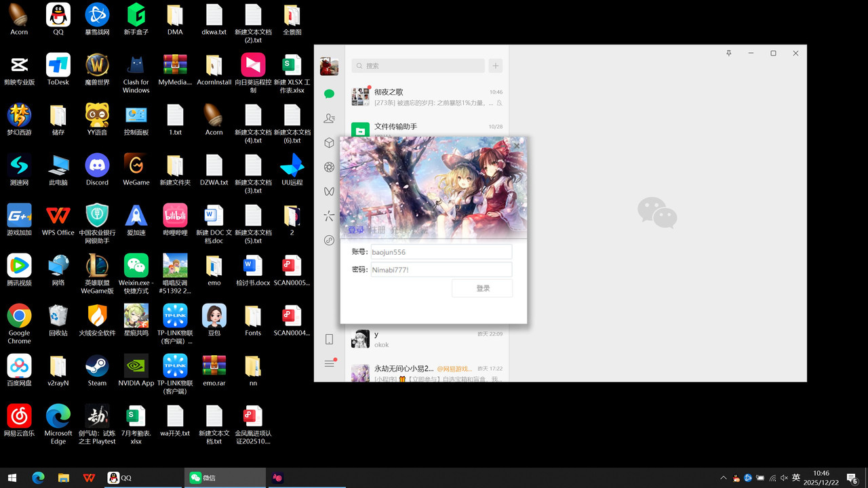The height and width of the screenshot is (488, 868).
Task: Select the Steam desktop icon
Action: tap(97, 370)
